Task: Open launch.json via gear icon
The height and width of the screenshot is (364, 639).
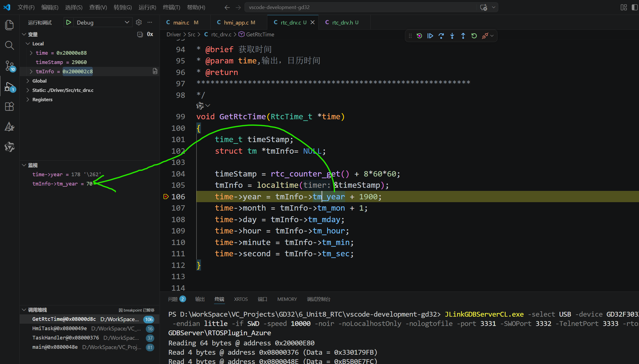Action: coord(139,22)
